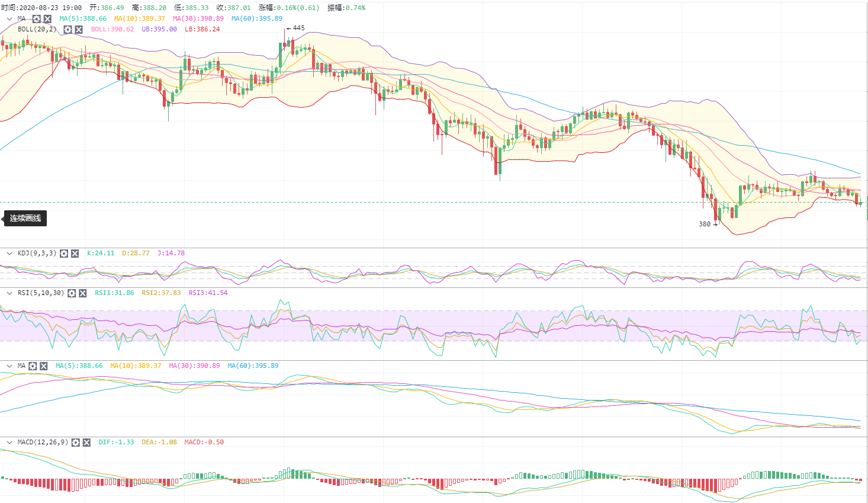Click the BOLL:390.62 middle band value
This screenshot has height=503, width=868.
[112, 30]
